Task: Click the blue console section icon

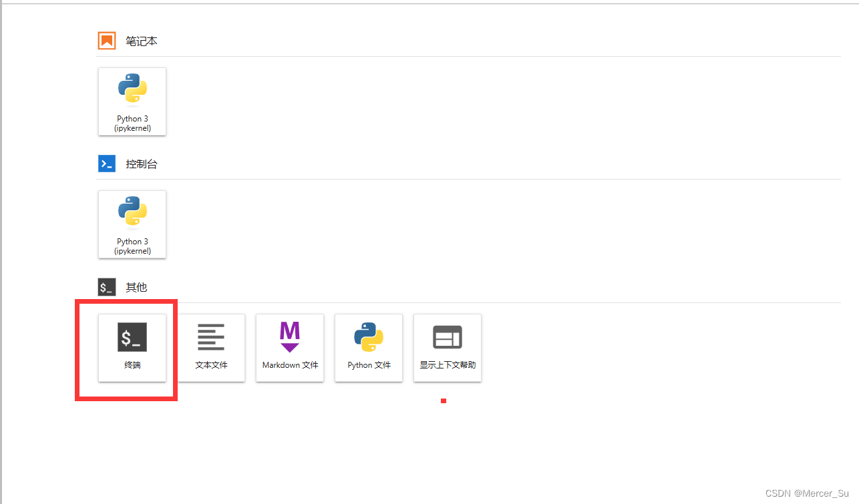Action: point(107,164)
